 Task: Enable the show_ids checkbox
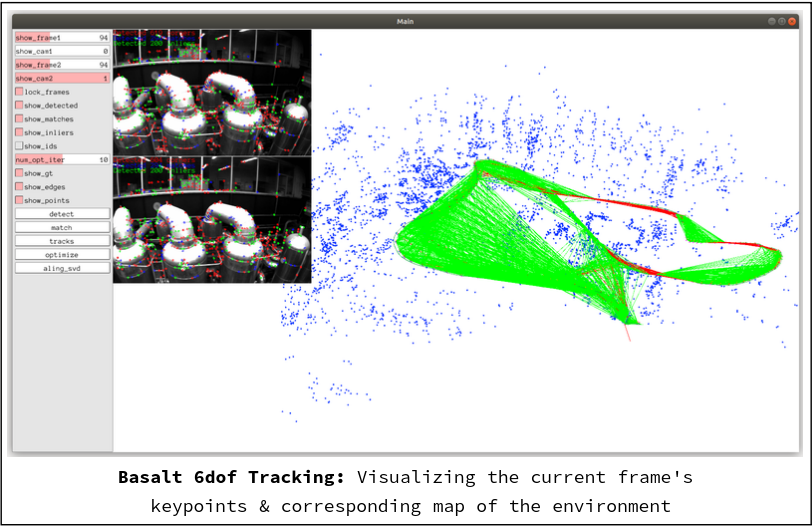coord(20,146)
